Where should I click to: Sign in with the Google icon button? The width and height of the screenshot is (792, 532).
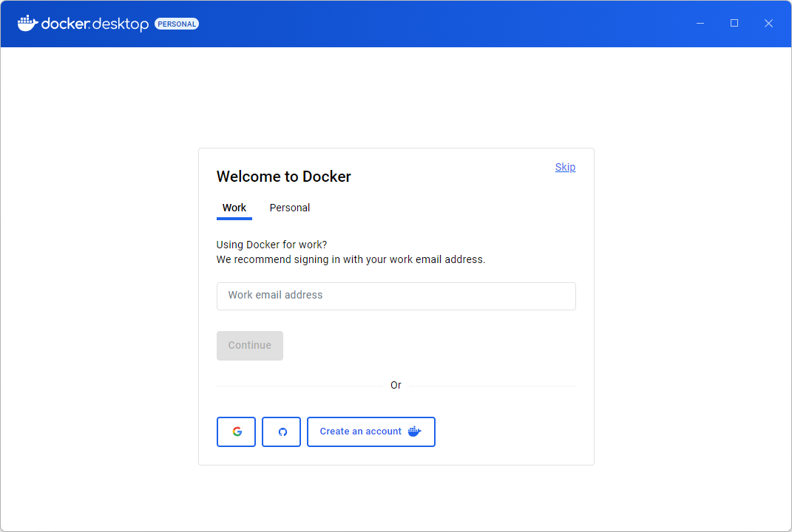(x=236, y=432)
